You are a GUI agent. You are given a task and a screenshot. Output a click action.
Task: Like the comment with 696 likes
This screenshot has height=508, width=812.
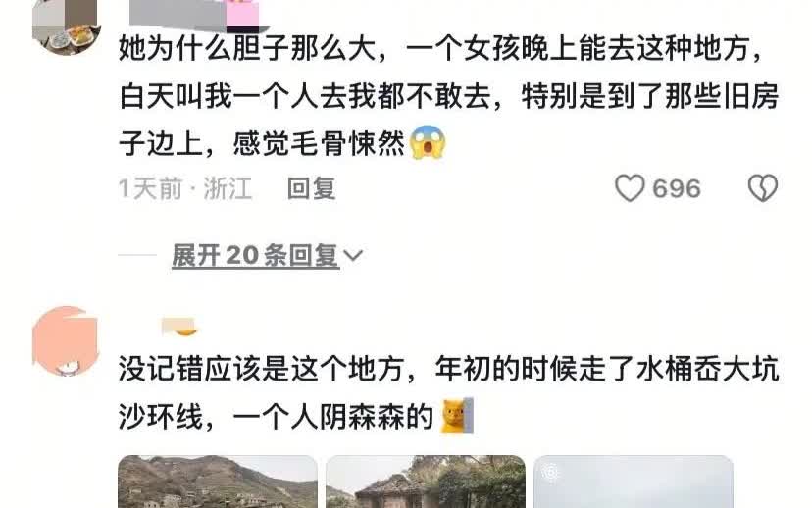(x=630, y=188)
